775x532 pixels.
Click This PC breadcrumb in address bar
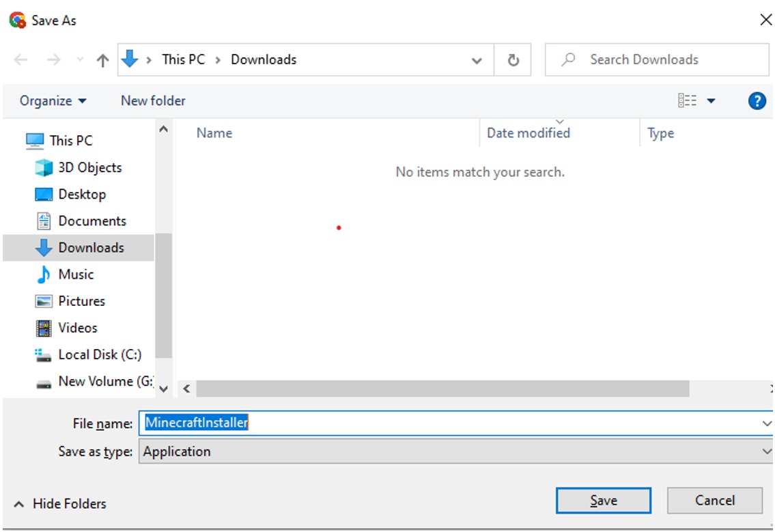click(x=183, y=59)
